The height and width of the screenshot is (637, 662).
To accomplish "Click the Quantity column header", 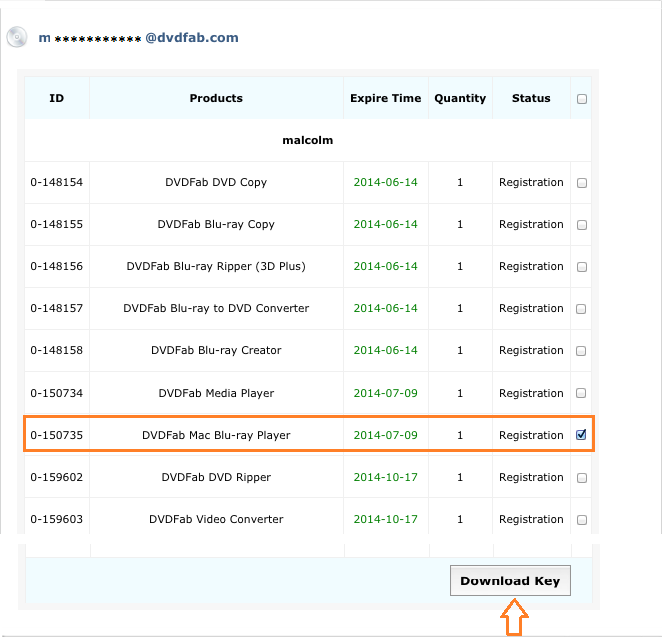I will (x=460, y=98).
